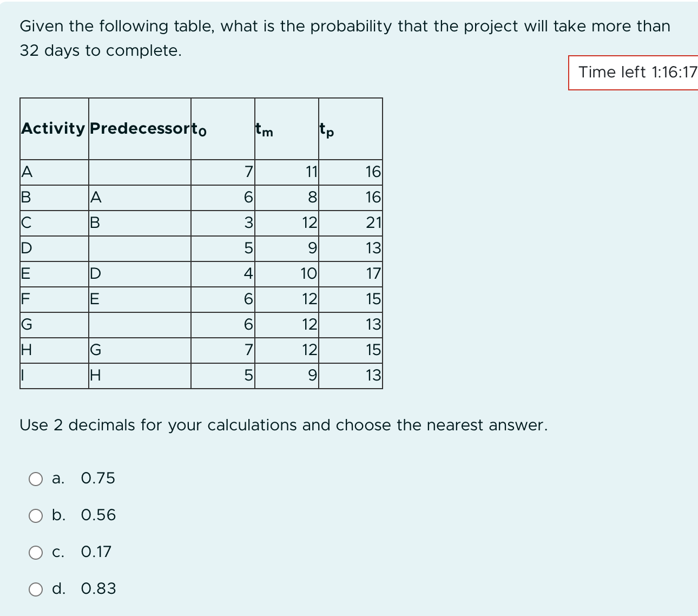Click the tp column header
Viewport: 698px width, 616px height.
click(x=327, y=129)
